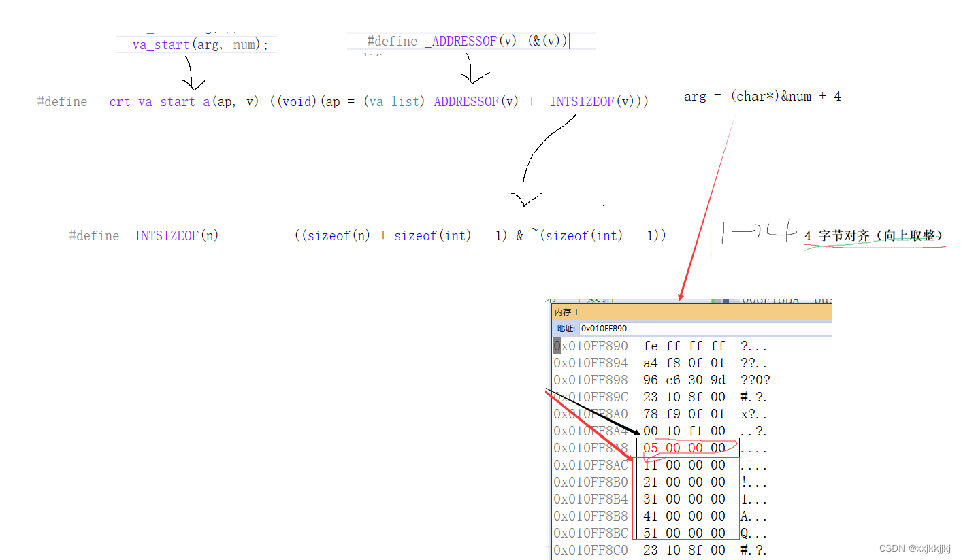Click the va_start(arg, num); code line
The height and width of the screenshot is (560, 961).
(200, 45)
